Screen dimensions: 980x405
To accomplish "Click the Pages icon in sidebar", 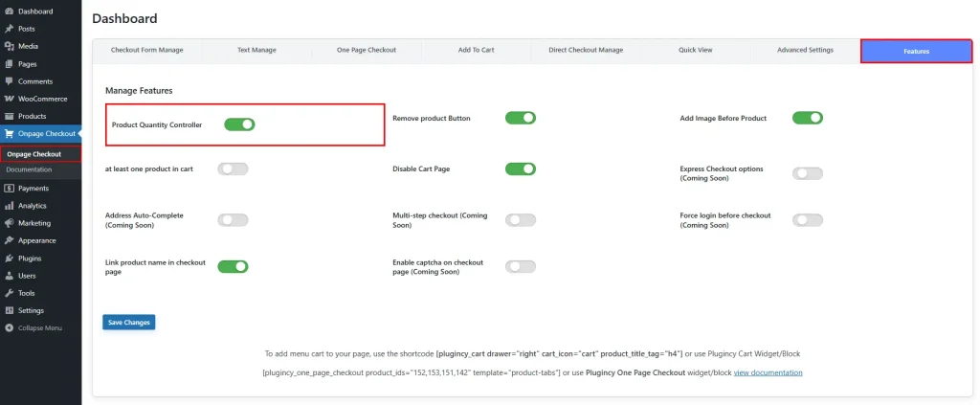I will pyautogui.click(x=9, y=64).
